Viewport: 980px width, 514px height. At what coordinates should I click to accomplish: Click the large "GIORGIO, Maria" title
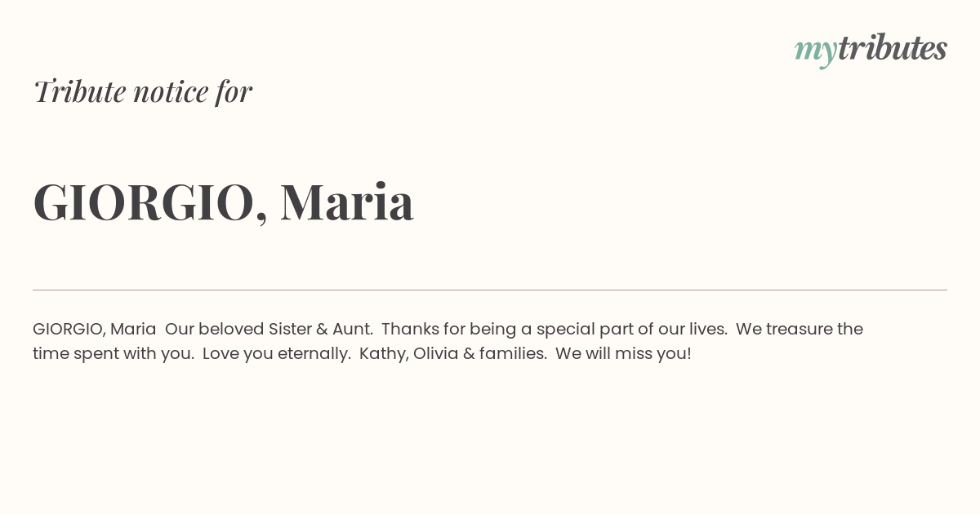(224, 202)
